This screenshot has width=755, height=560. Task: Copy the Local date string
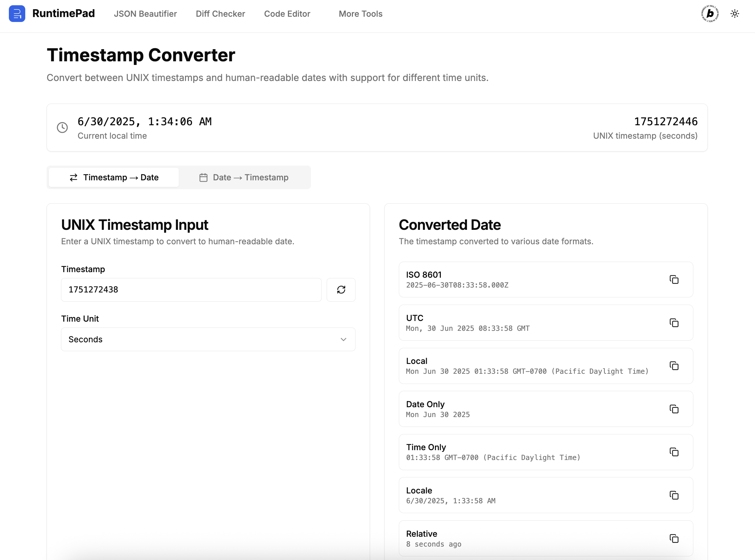tap(674, 366)
